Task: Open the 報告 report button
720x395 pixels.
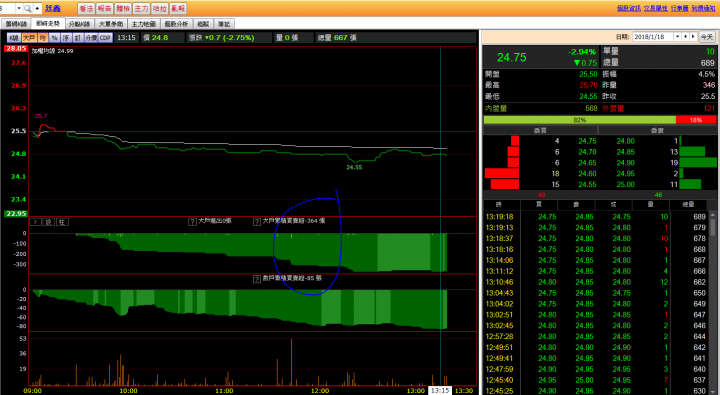Action: coord(104,8)
